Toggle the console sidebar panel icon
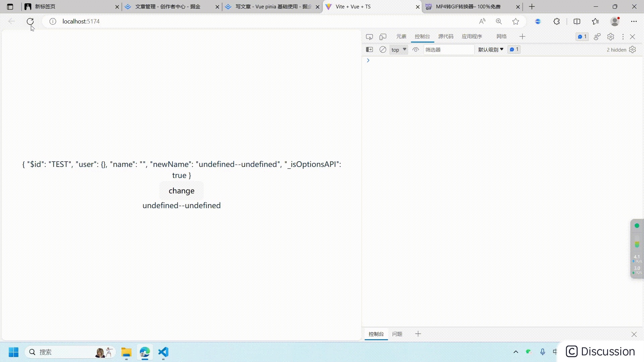 369,50
